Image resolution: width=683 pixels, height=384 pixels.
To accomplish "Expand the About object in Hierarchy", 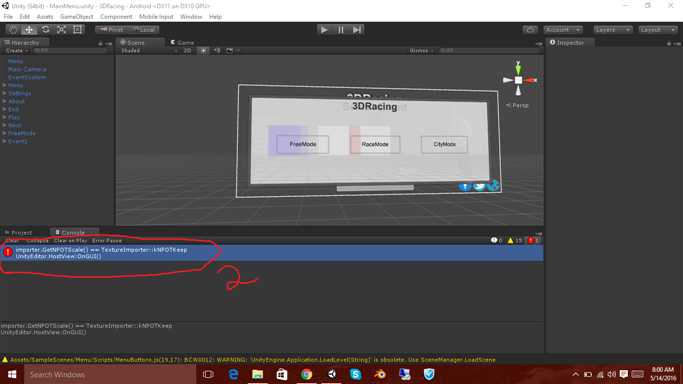I will [4, 101].
